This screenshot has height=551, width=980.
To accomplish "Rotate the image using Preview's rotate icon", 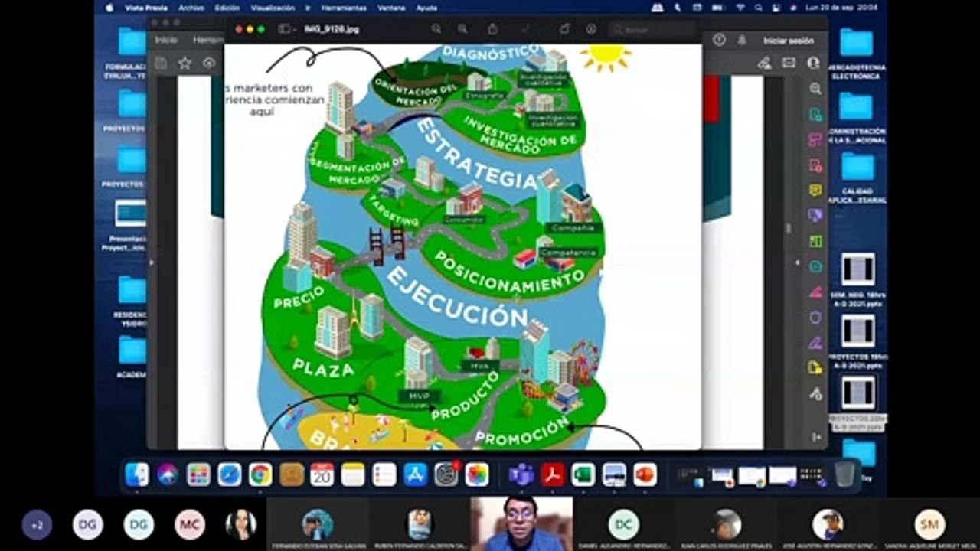I will pos(564,29).
